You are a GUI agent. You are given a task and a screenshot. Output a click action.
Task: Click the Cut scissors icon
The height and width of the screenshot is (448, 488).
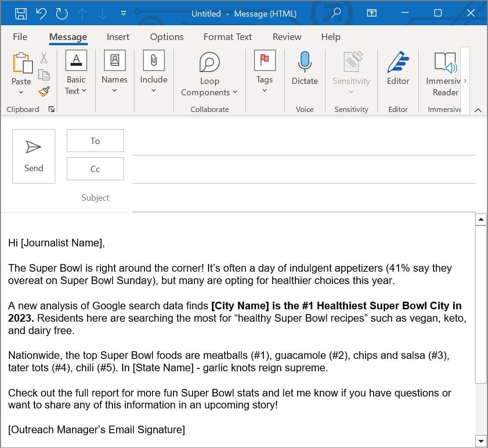(43, 58)
